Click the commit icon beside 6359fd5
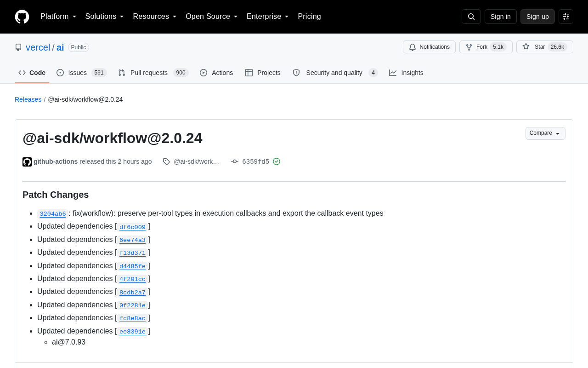Image resolution: width=588 pixels, height=368 pixels. click(235, 161)
